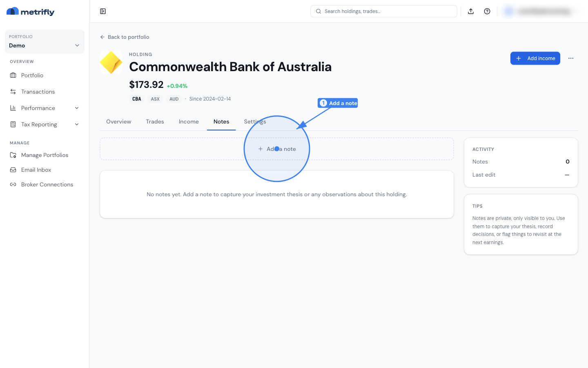Click the export upload icon

471,11
